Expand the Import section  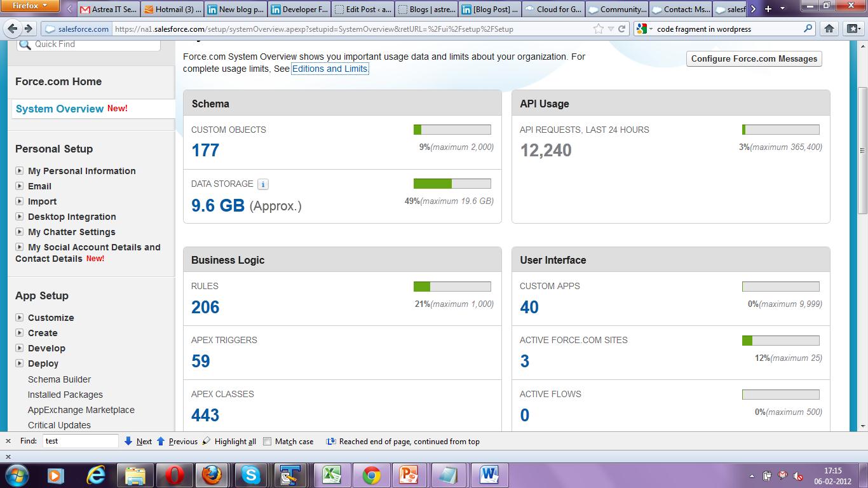coord(19,201)
